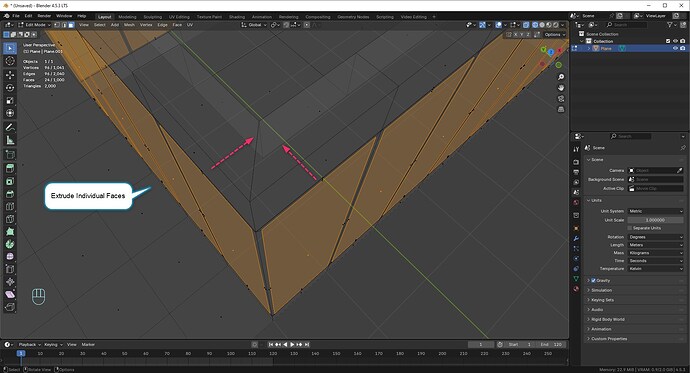Select the Knife tool
This screenshot has height=373, width=690.
[10, 219]
